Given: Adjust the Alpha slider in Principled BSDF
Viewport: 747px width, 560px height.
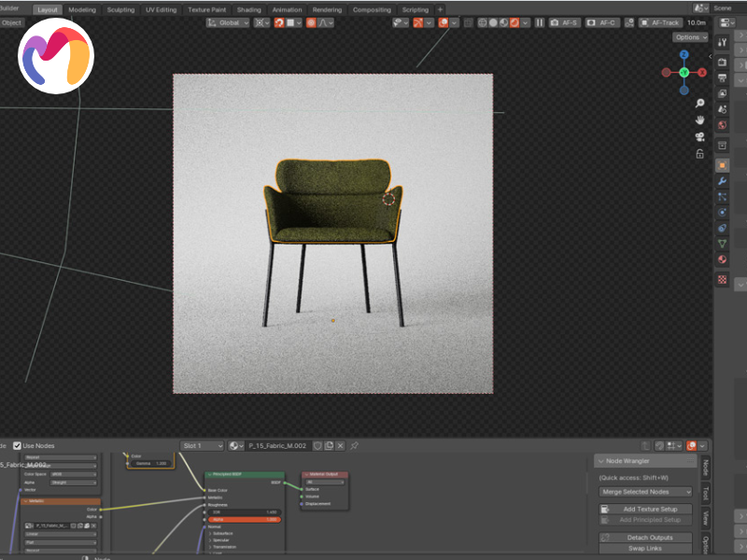Looking at the screenshot, I should coord(246,519).
